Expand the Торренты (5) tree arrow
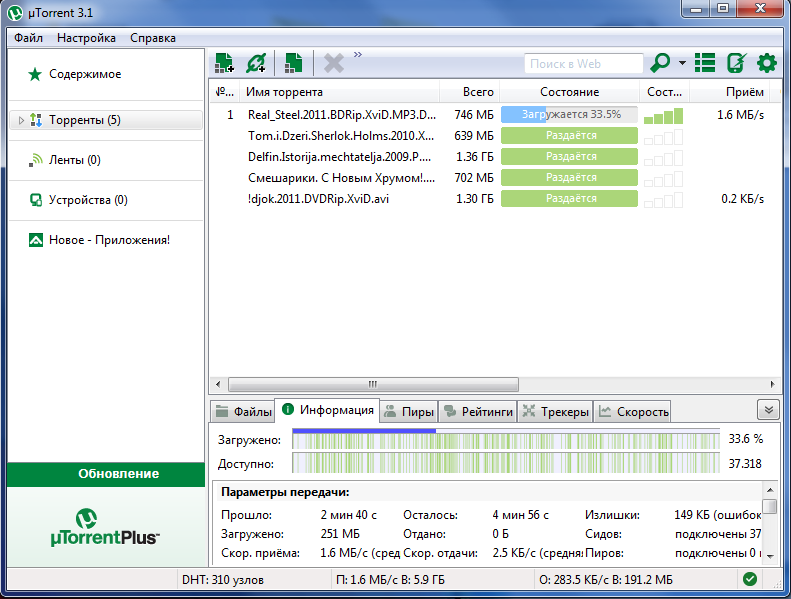The image size is (791, 599). tap(21, 120)
